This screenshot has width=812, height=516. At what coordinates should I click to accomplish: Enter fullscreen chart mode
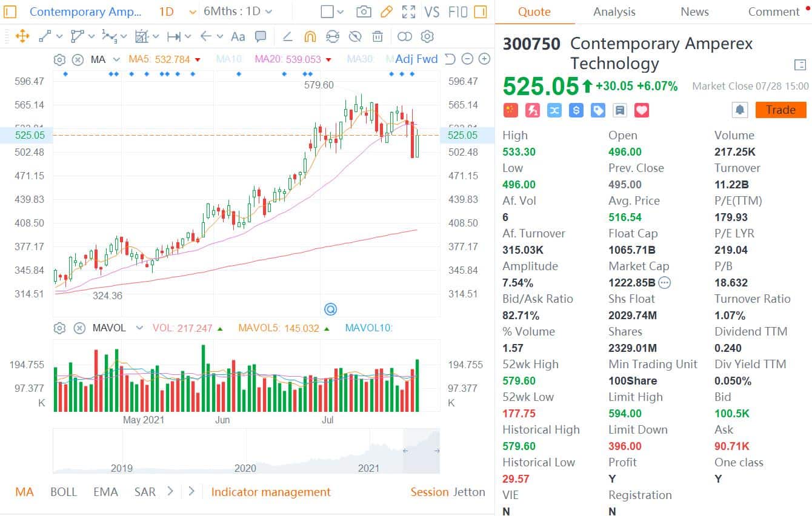click(409, 12)
